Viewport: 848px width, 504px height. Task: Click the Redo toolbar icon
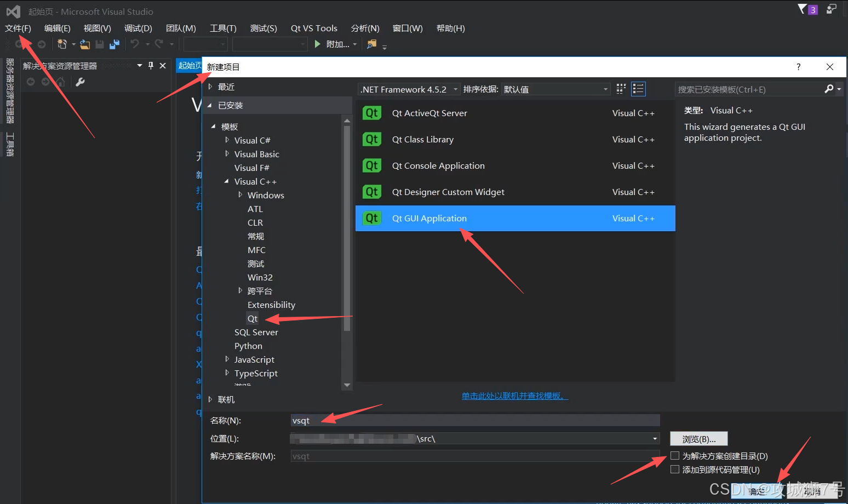[x=159, y=44]
